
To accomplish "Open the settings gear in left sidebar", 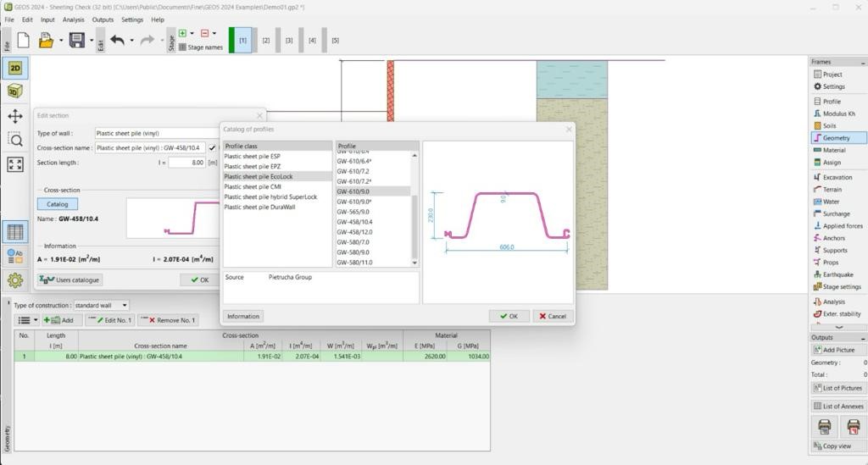I will click(15, 280).
